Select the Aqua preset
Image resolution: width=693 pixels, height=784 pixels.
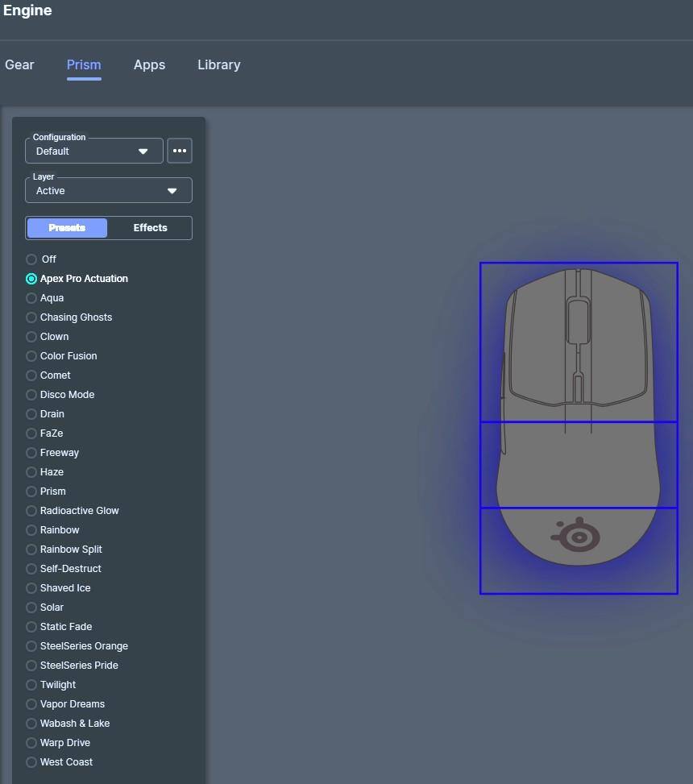[x=31, y=298]
